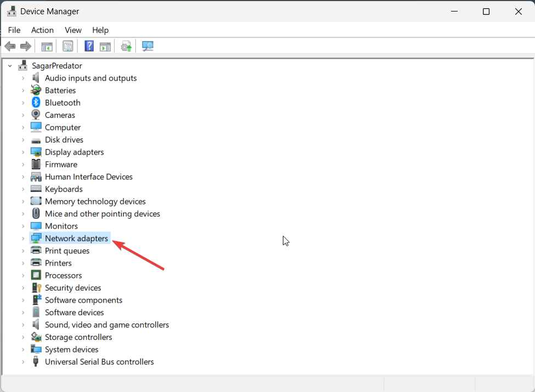Select the System devices label
535x392 pixels.
coord(72,349)
